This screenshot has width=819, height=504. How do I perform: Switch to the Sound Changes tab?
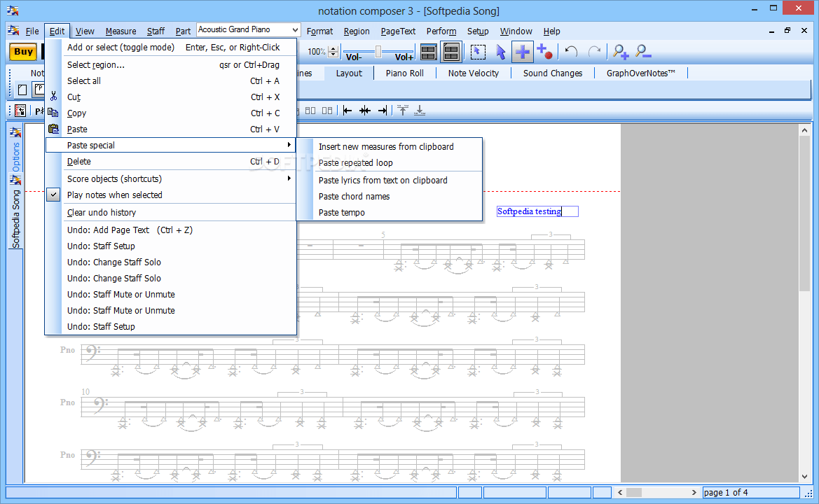[553, 73]
